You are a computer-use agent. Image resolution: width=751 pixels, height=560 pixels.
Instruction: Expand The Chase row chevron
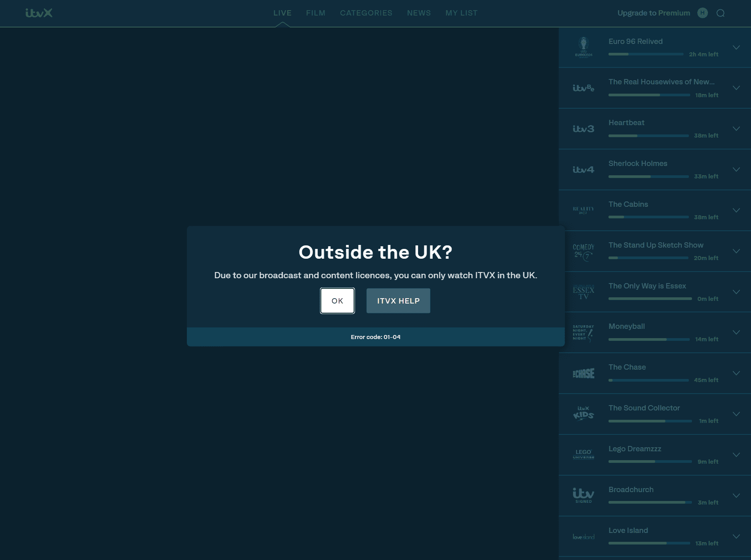(x=736, y=374)
